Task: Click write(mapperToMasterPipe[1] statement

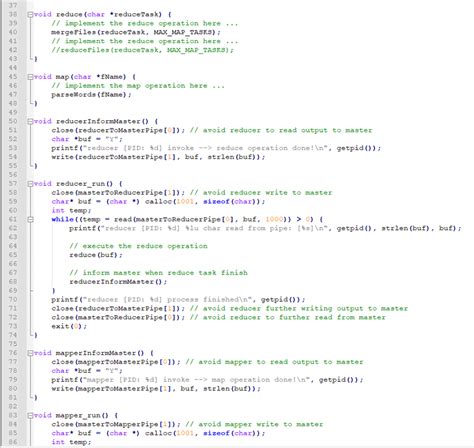Action: click(156, 389)
